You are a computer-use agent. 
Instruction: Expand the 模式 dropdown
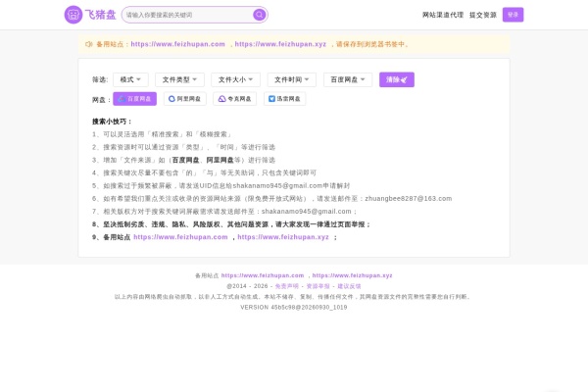[130, 79]
